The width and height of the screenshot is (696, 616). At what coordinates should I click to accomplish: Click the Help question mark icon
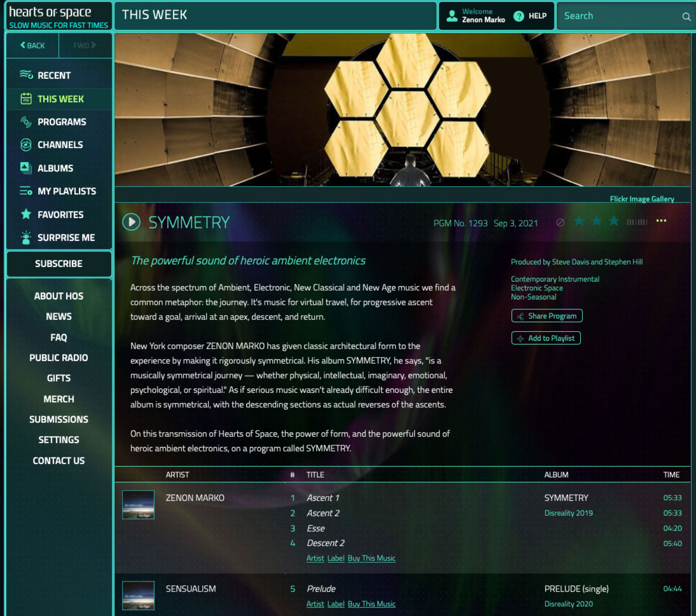[519, 16]
